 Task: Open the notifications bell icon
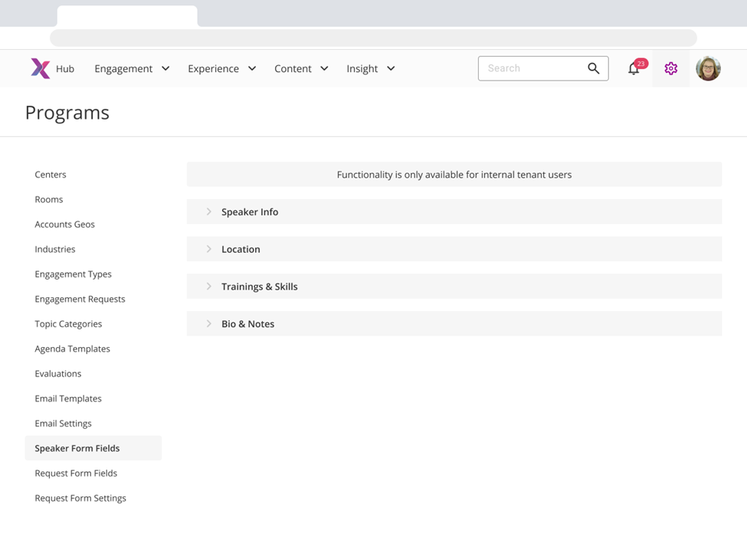(634, 69)
